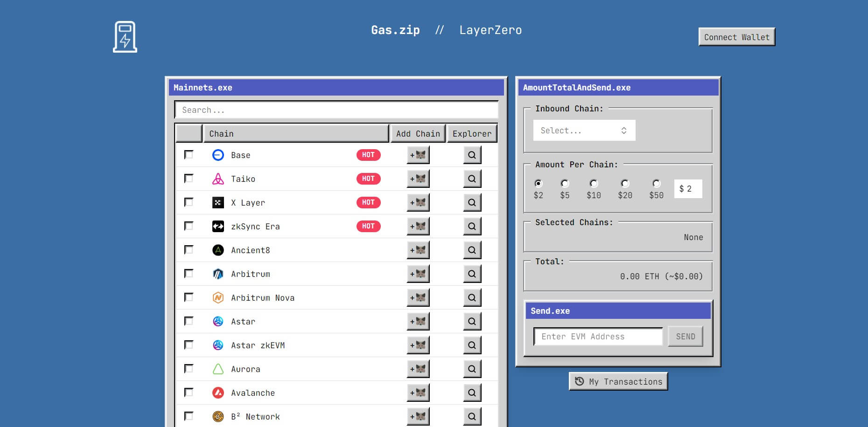Check the Astar zkEVM chain checkbox
868x427 pixels.
[189, 344]
